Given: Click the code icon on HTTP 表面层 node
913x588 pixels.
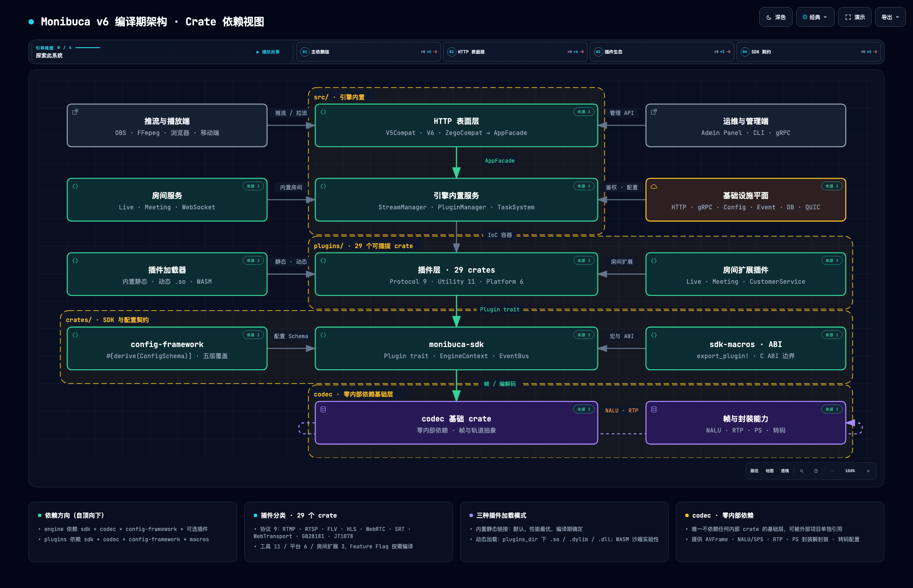Looking at the screenshot, I should click(323, 112).
